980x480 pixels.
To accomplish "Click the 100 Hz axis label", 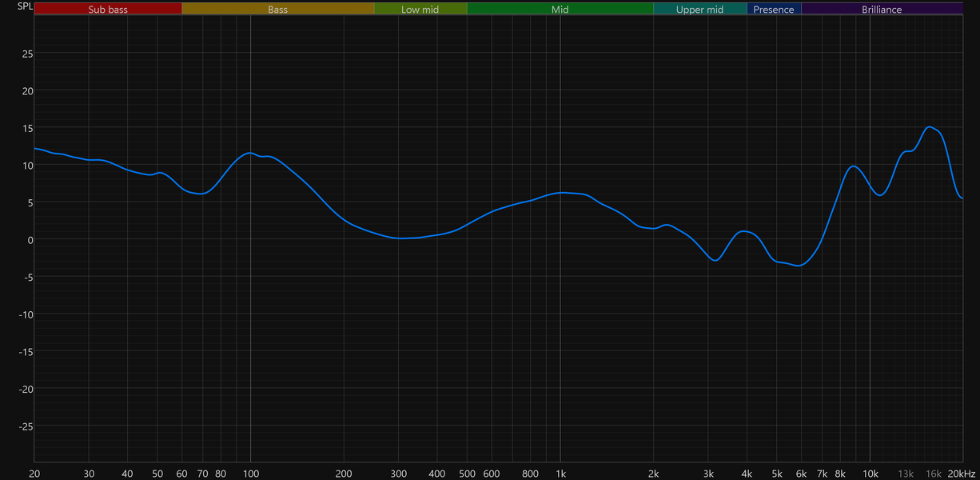I will tap(250, 474).
